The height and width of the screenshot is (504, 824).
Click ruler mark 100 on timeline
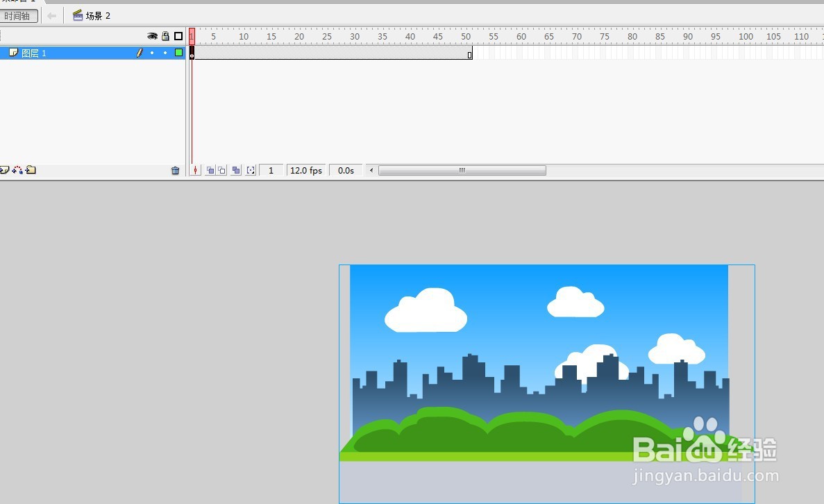click(x=745, y=36)
